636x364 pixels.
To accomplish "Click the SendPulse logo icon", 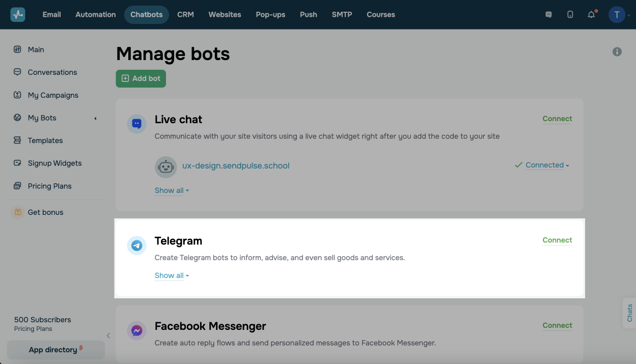I will tap(18, 14).
